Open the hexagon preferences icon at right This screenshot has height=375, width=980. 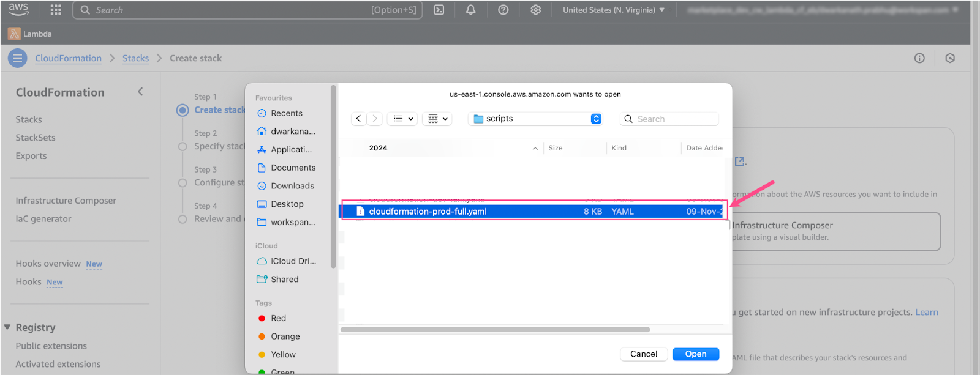point(950,58)
